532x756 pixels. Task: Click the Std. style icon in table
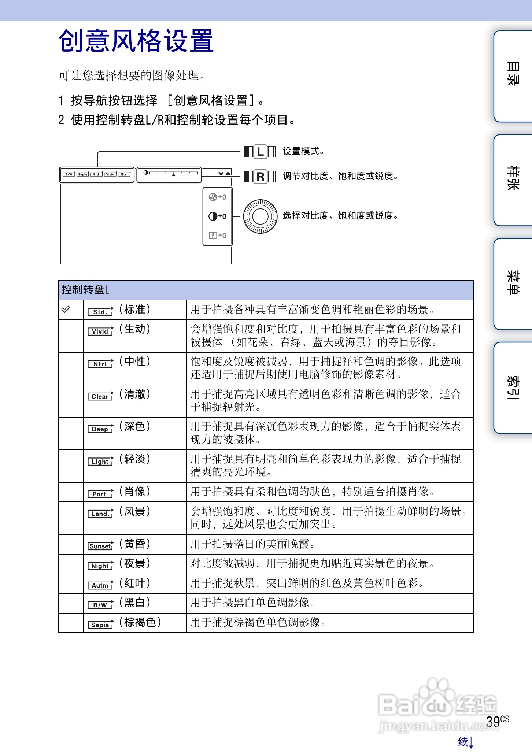101,311
